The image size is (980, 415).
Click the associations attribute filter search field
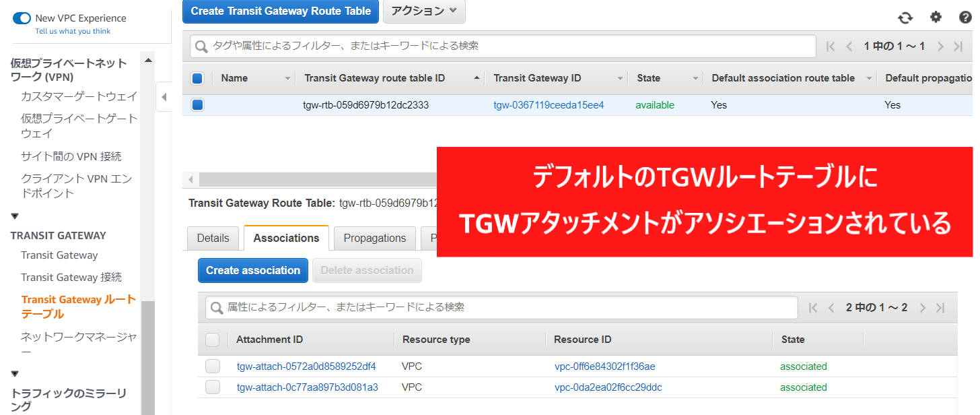click(501, 307)
